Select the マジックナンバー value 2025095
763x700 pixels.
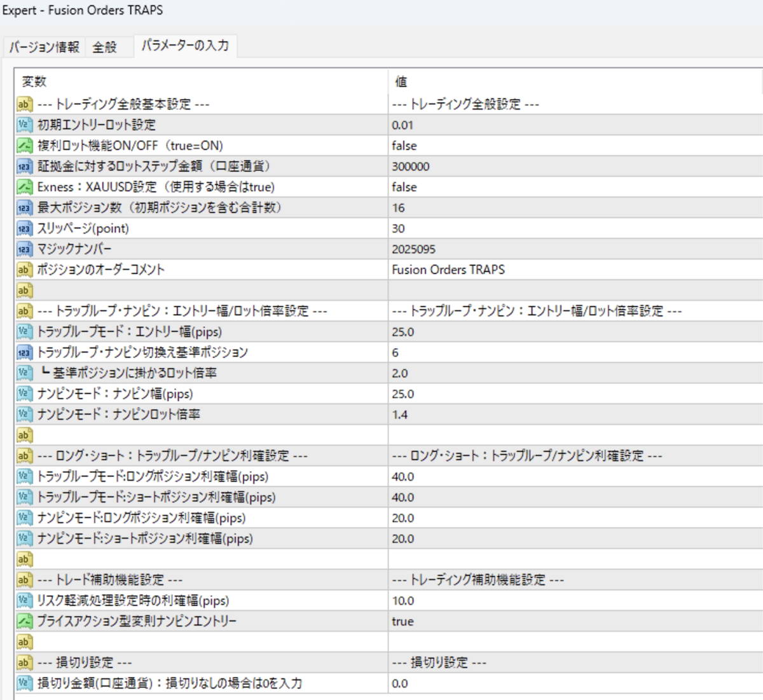[413, 249]
